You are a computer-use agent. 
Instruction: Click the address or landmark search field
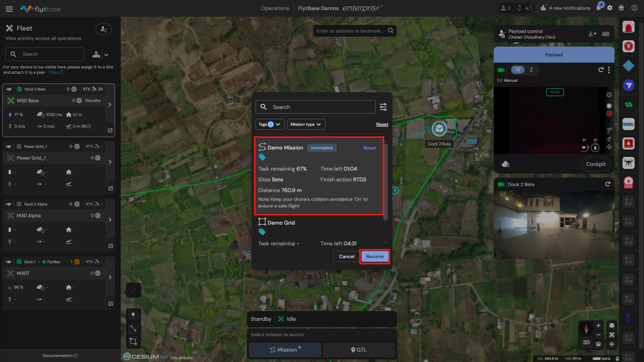(x=350, y=31)
